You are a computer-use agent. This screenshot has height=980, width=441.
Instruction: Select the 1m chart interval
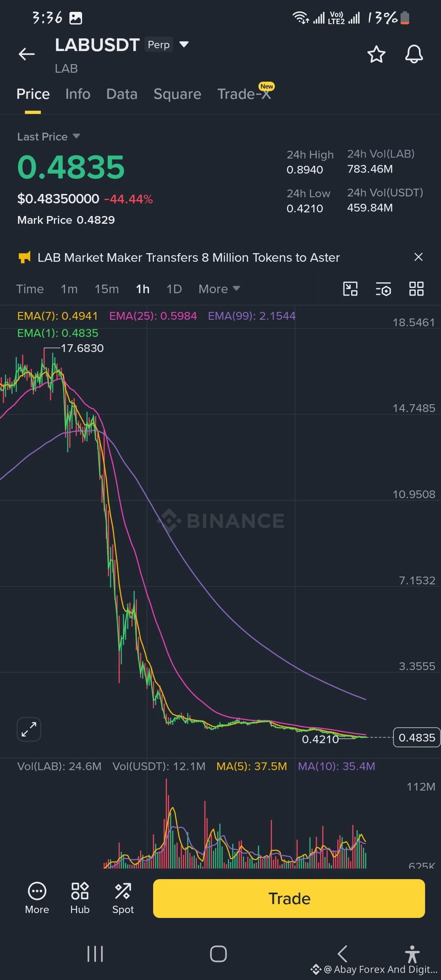pyautogui.click(x=69, y=289)
